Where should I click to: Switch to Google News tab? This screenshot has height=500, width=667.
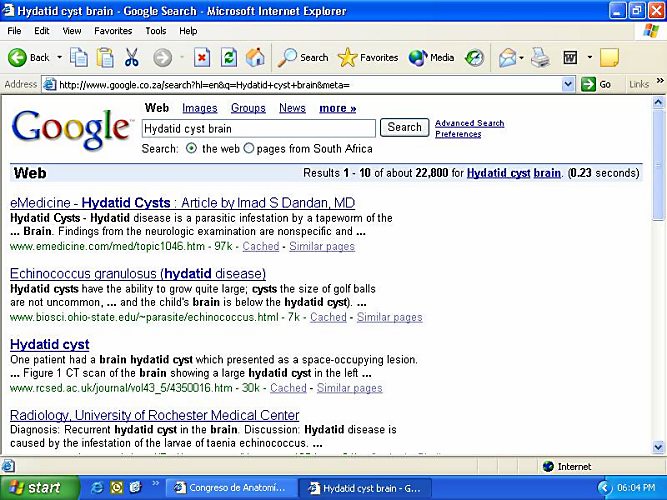pos(292,109)
